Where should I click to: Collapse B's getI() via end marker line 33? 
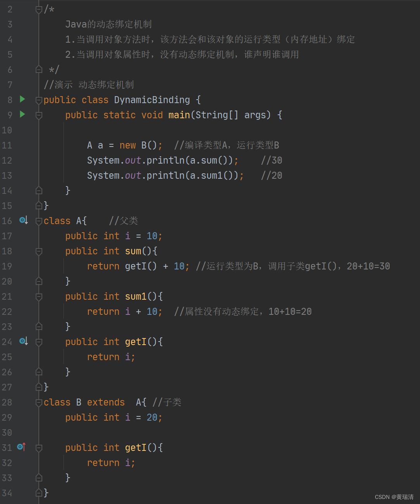[x=39, y=478]
